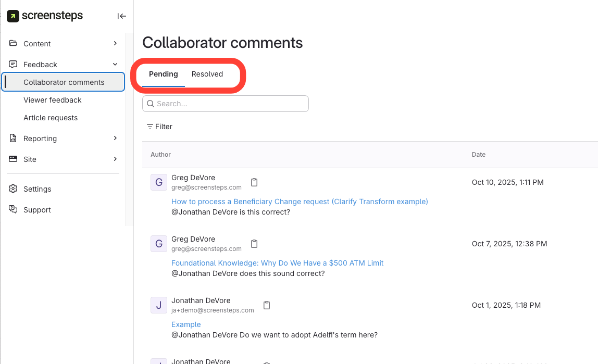Open the Beneficiary Change request article link
Screen dimensions: 598x364
(300, 202)
